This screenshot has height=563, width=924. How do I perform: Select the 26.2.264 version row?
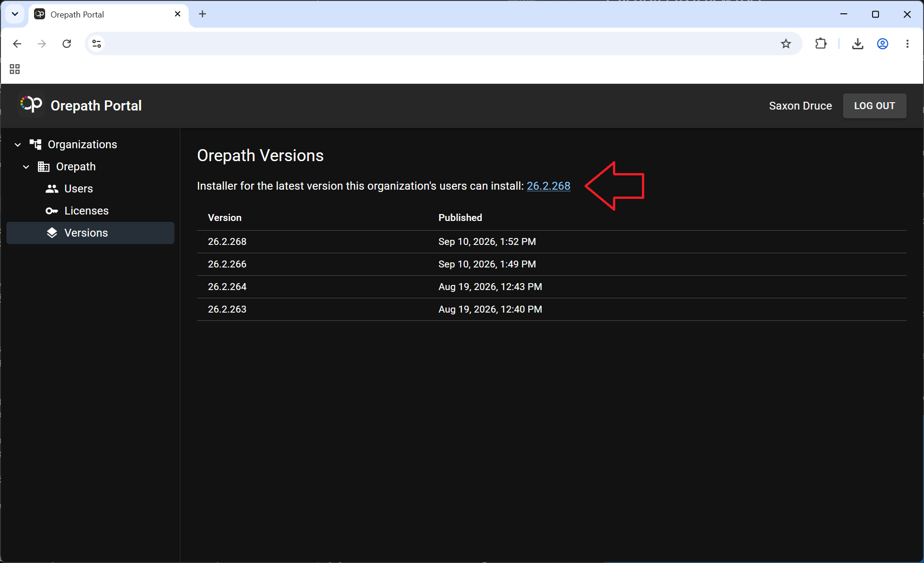coord(551,287)
